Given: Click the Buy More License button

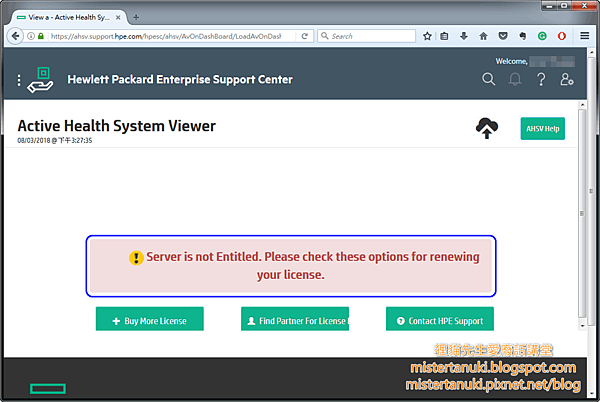Looking at the screenshot, I should [x=150, y=319].
